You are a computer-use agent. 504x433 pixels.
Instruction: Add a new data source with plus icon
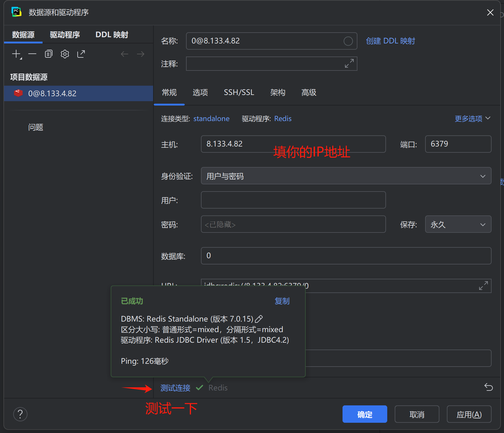pos(16,54)
